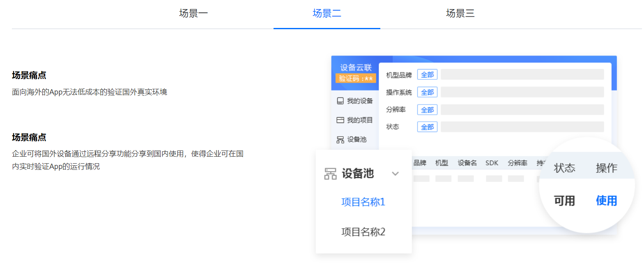Image resolution: width=644 pixels, height=264 pixels.
Task: Click the small 设备池 sidebar network icon
Action: pyautogui.click(x=340, y=140)
